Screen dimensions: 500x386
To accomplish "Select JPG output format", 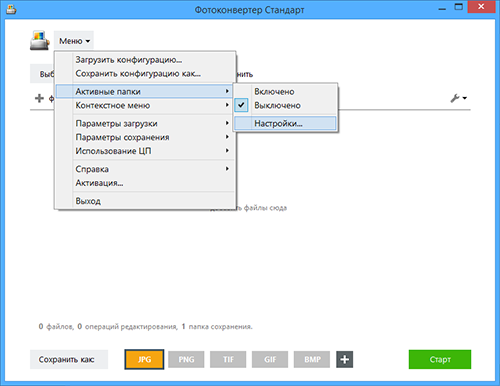I will point(144,359).
